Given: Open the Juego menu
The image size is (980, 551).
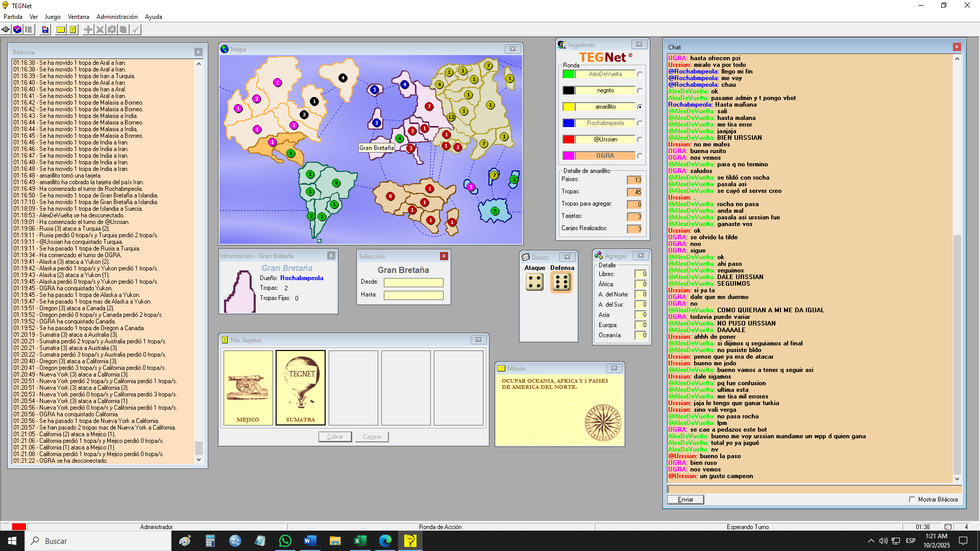Looking at the screenshot, I should click(52, 17).
